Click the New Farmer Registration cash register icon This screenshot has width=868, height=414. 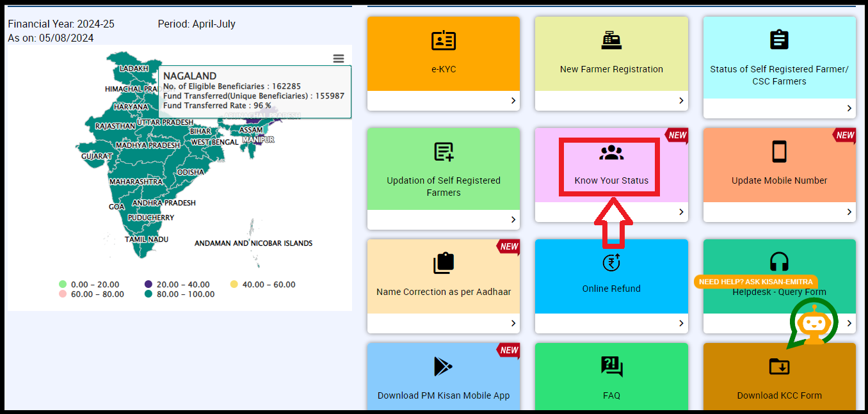tap(611, 40)
